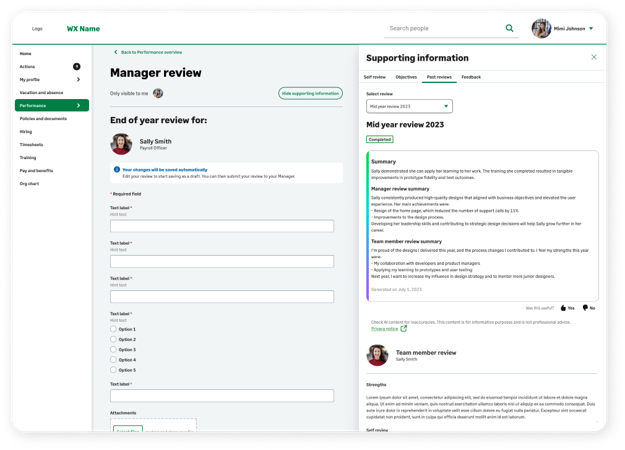Click Hide supporting information button

[311, 93]
